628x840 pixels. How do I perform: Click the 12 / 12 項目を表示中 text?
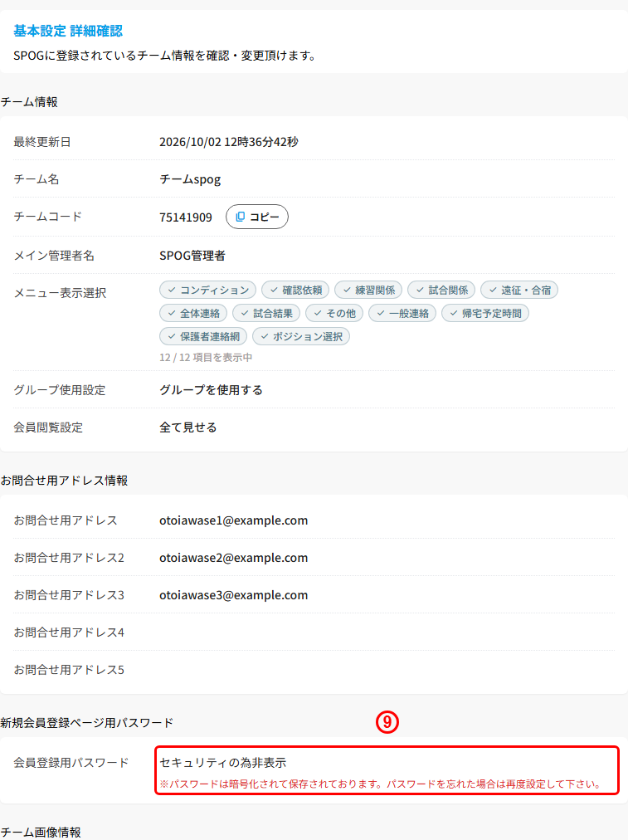(x=206, y=357)
